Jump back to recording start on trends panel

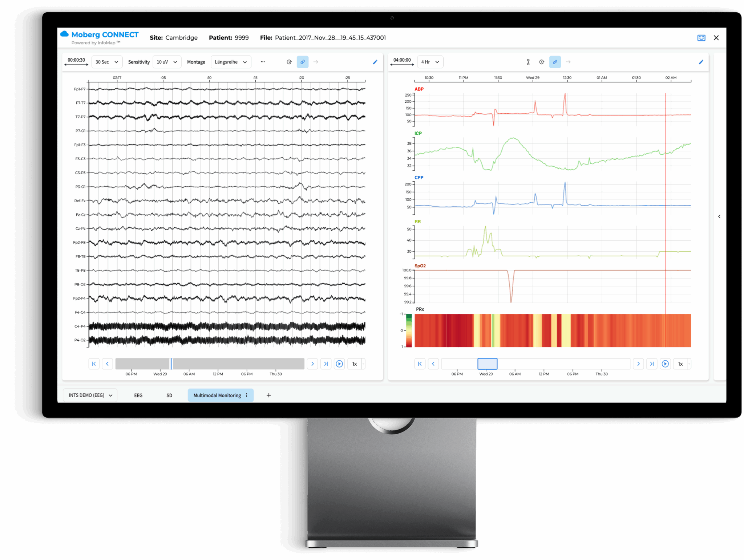tap(420, 364)
